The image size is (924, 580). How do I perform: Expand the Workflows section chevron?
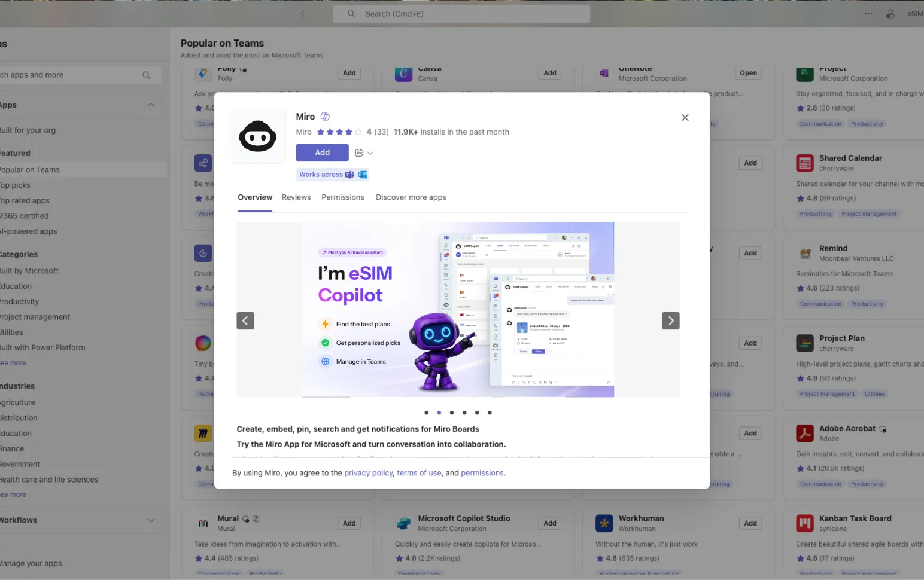coord(151,520)
